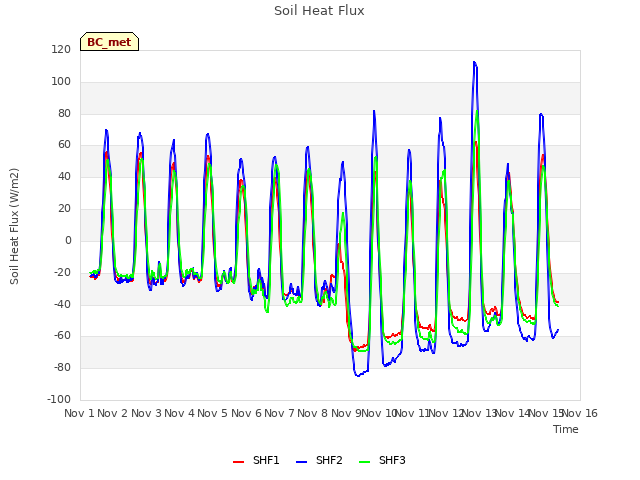Click the 100 y-axis tick label
The width and height of the screenshot is (640, 480).
61,82
